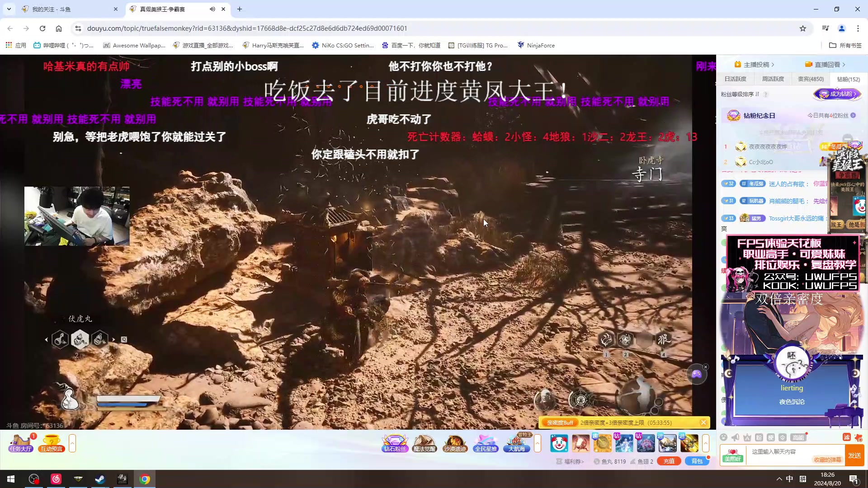This screenshot has width=868, height=488.
Task: Open the 魔法觉醒 activity icon
Action: coord(425,443)
